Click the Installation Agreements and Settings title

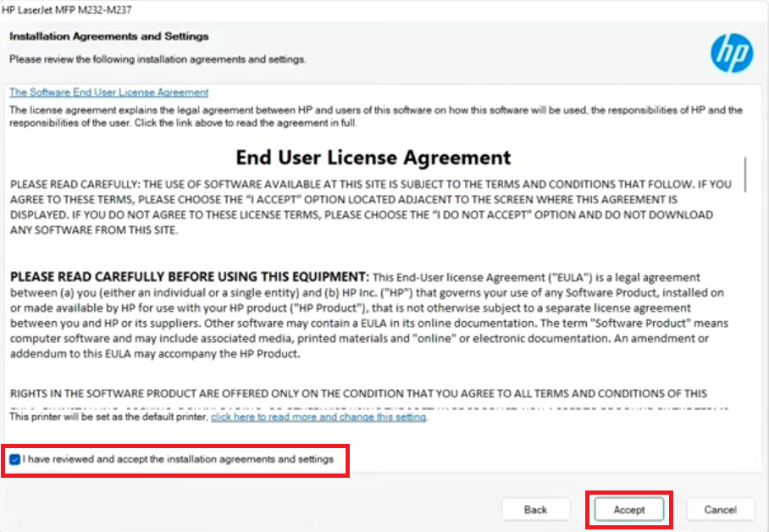(109, 36)
